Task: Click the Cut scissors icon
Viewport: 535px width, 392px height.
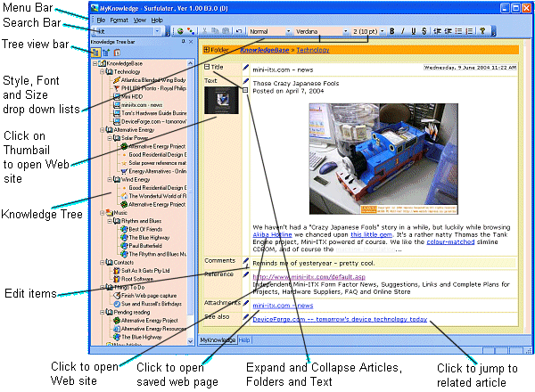Action: [x=204, y=31]
